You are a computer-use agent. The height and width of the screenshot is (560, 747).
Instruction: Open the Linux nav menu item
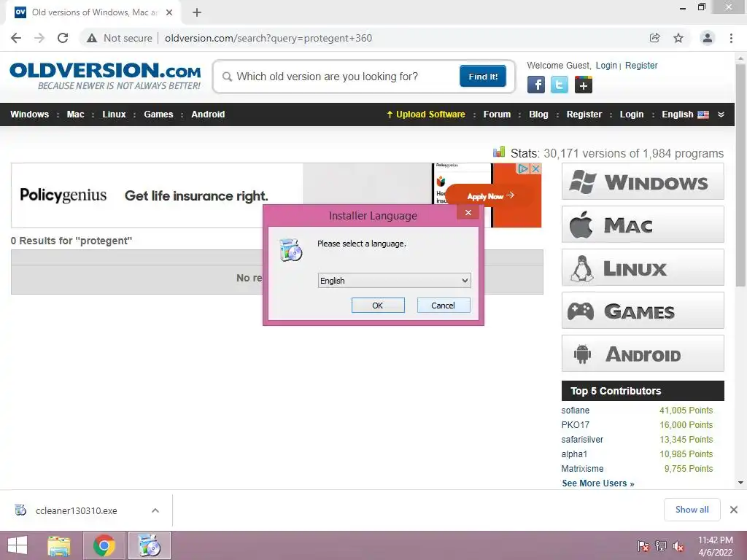click(114, 114)
